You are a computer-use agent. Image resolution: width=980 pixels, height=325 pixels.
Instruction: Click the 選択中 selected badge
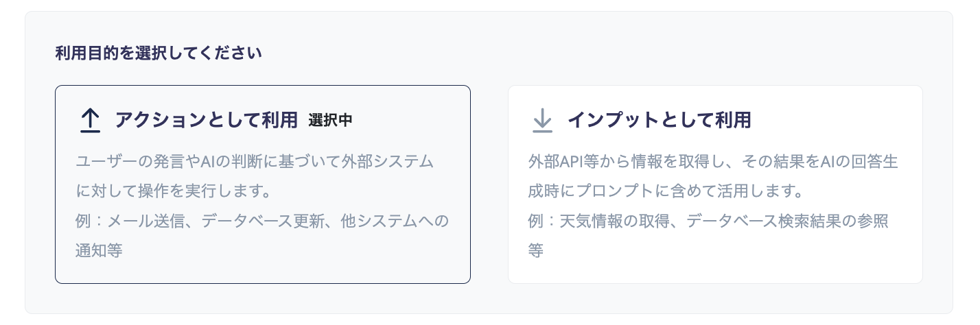330,120
